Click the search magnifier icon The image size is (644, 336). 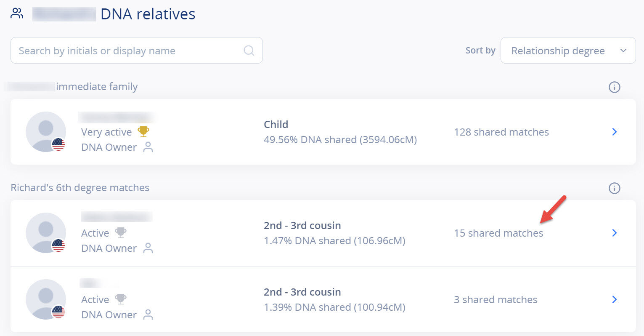(x=249, y=51)
